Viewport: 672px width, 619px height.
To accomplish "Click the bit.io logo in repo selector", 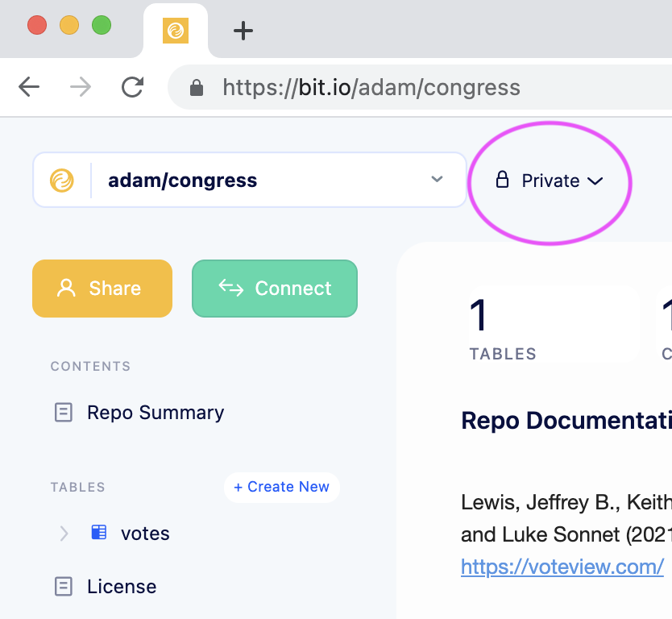I will 62,180.
